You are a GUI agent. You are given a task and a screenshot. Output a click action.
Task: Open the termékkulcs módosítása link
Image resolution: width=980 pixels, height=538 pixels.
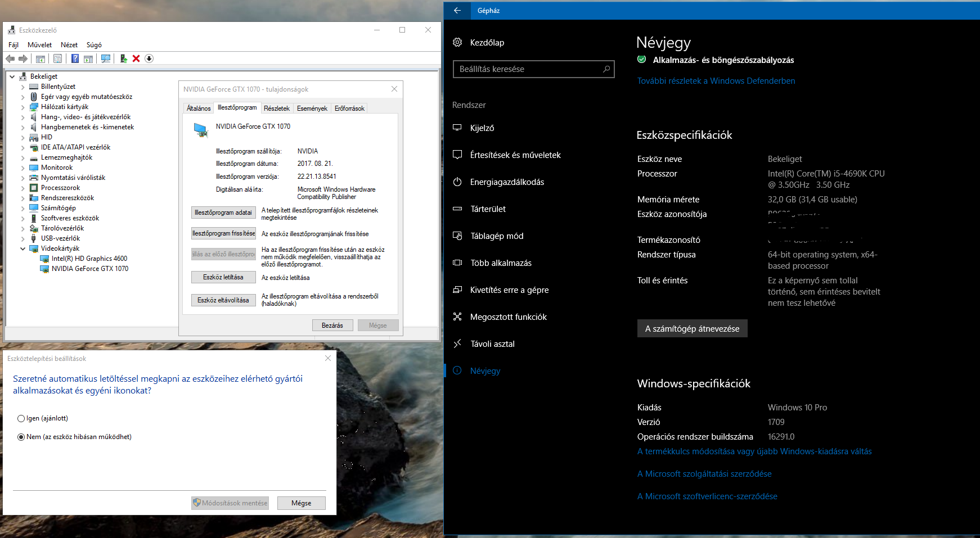click(x=754, y=451)
